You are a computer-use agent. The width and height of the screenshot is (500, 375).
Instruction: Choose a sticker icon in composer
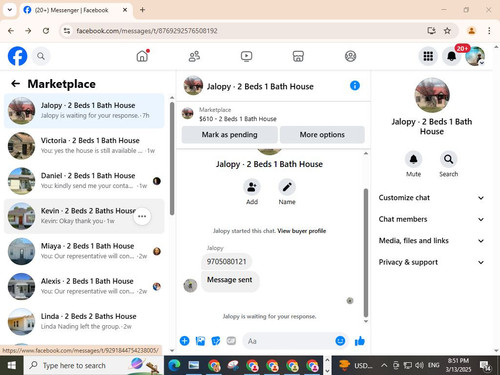pyautogui.click(x=216, y=341)
